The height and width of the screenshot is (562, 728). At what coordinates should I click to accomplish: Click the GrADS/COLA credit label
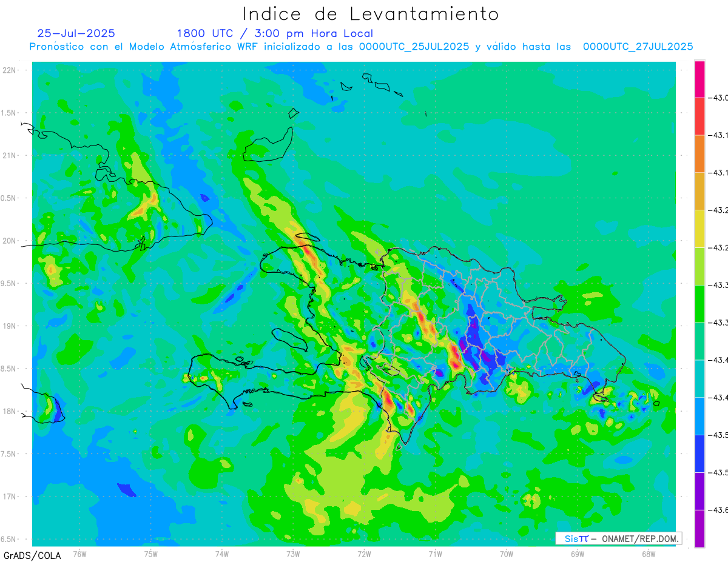pyautogui.click(x=32, y=555)
